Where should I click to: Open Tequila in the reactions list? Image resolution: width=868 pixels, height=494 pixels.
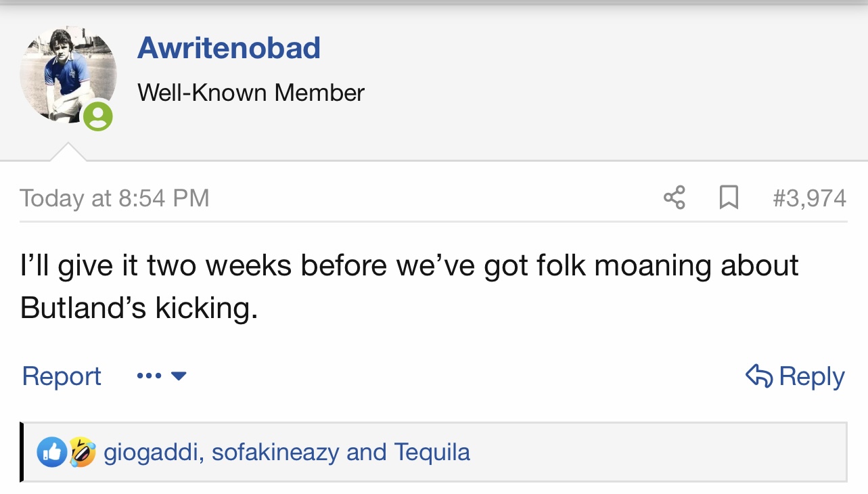click(432, 452)
